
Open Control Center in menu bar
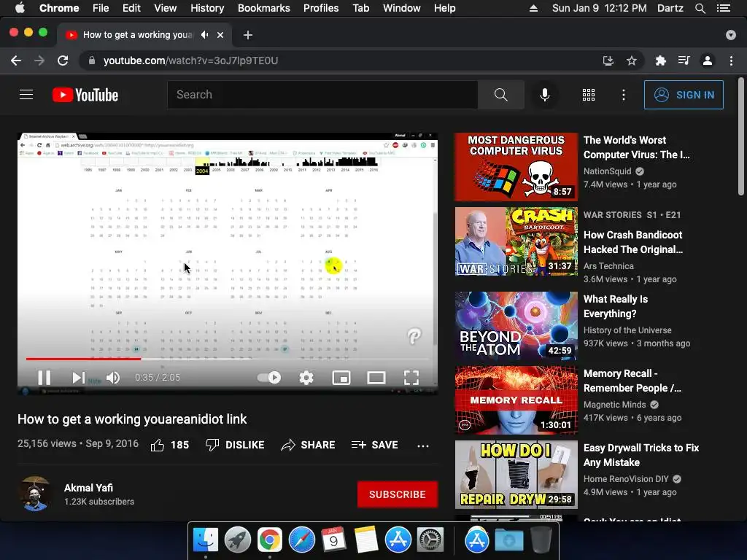724,8
